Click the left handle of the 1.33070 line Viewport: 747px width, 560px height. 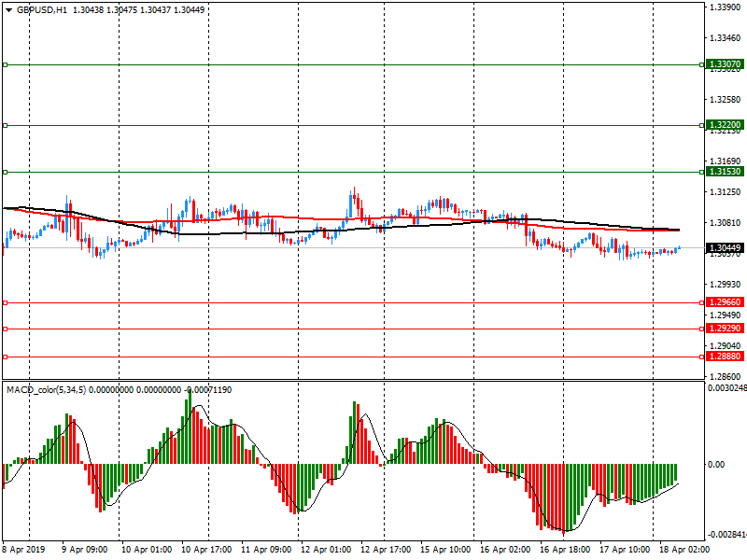pos(5,64)
